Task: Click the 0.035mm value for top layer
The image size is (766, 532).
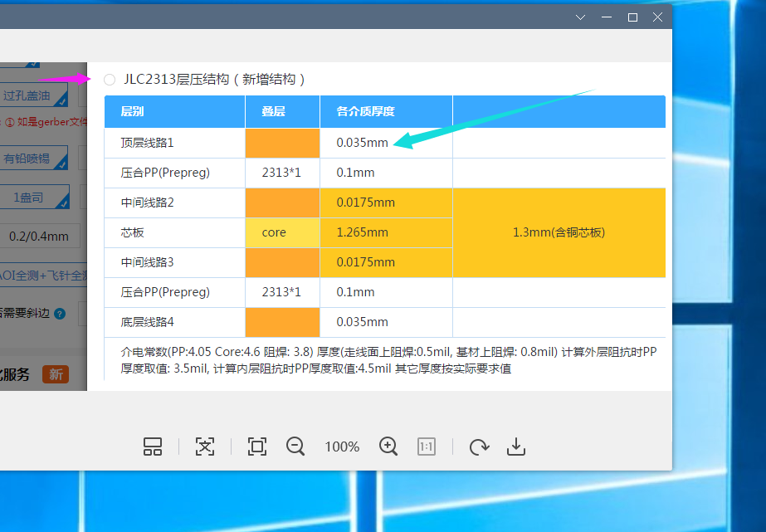Action: click(362, 143)
